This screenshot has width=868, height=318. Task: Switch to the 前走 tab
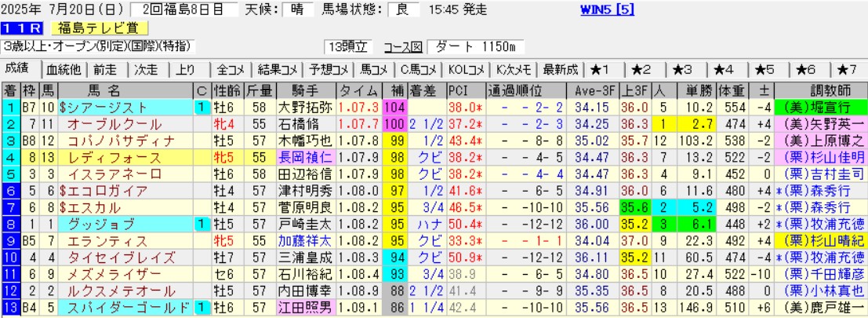click(x=107, y=68)
